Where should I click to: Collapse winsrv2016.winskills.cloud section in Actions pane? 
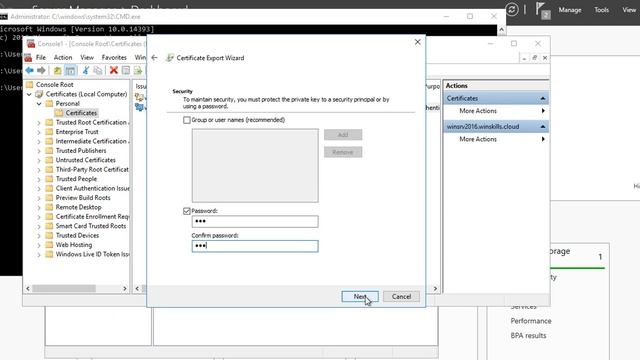pyautogui.click(x=543, y=127)
